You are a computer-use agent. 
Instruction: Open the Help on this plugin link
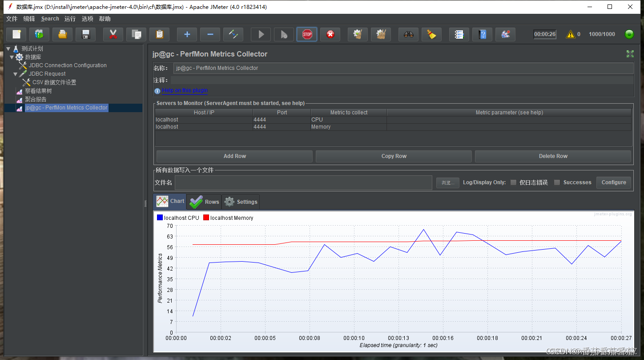[185, 90]
